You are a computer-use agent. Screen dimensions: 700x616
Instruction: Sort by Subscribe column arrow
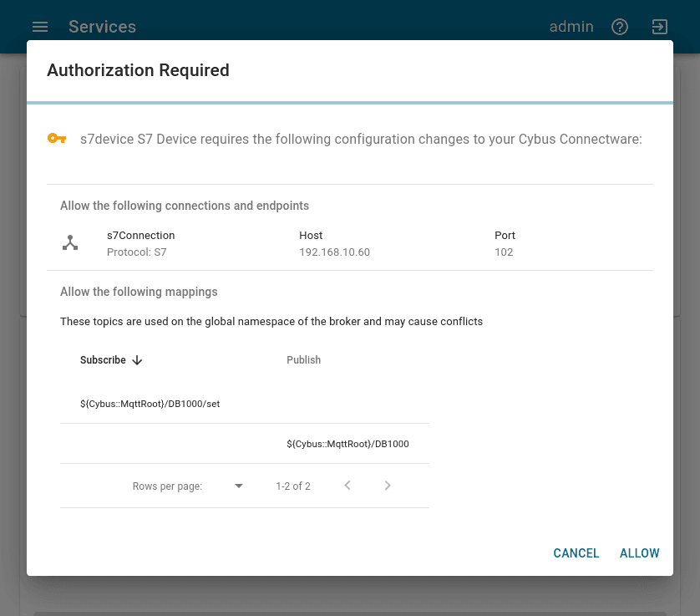(138, 360)
